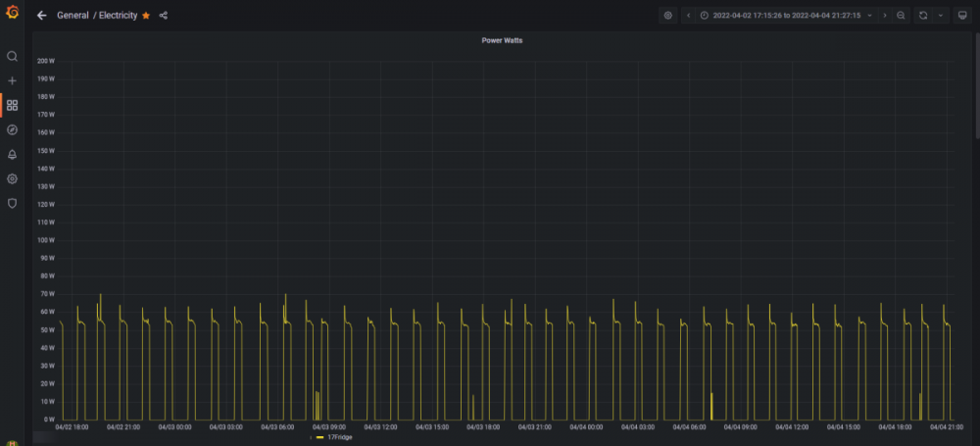Open the Grafana home logo

point(12,12)
